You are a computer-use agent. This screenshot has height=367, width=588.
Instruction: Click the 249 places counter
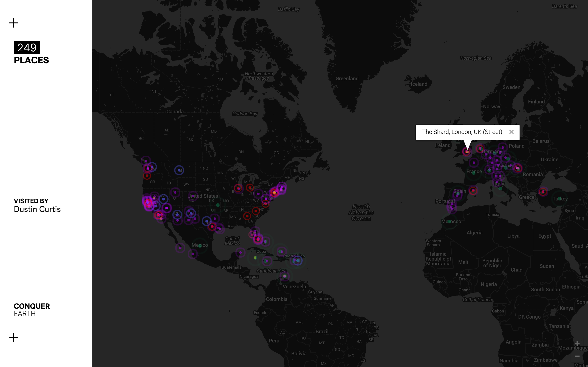click(27, 47)
